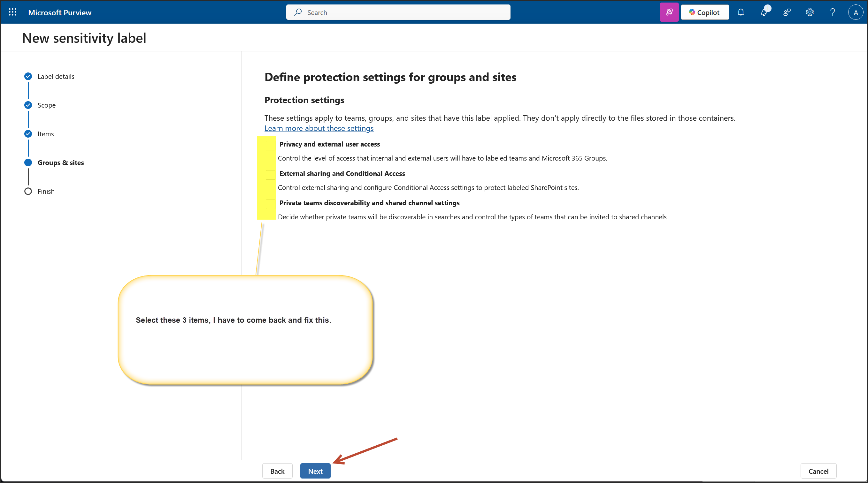The image size is (868, 483).
Task: Jump to the Scope wizard step
Action: (x=47, y=105)
